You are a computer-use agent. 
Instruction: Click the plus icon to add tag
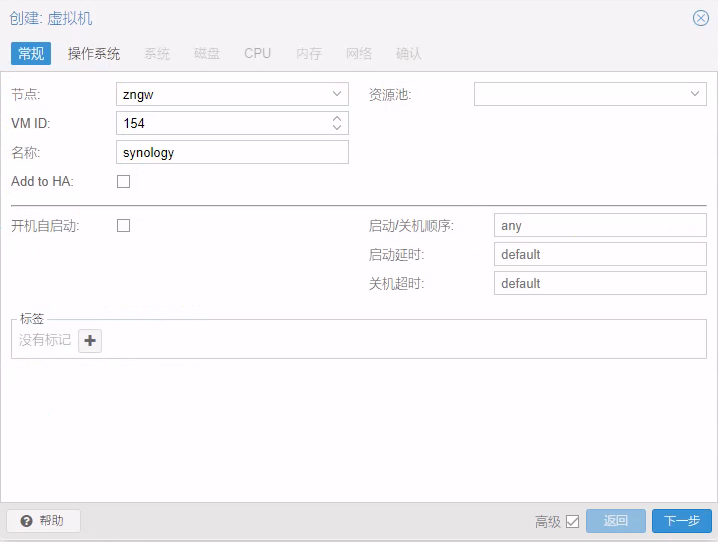click(x=90, y=341)
